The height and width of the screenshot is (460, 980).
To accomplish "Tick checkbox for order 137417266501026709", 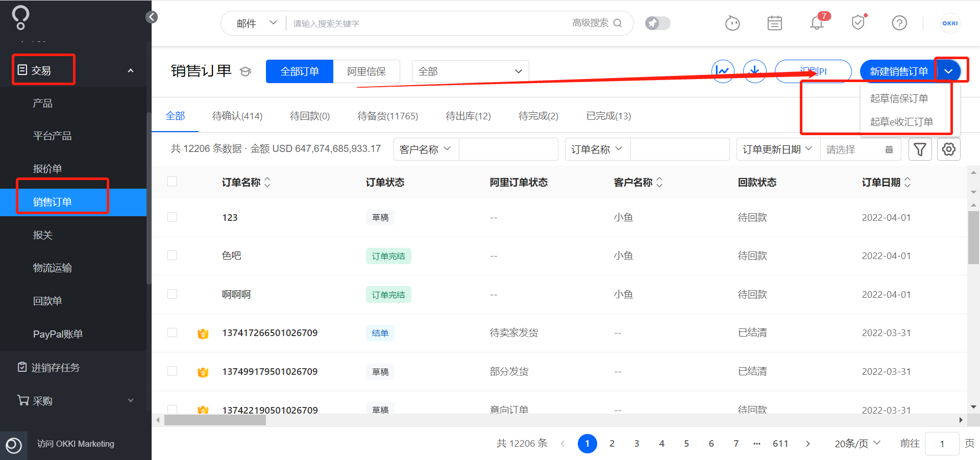I will click(x=173, y=333).
